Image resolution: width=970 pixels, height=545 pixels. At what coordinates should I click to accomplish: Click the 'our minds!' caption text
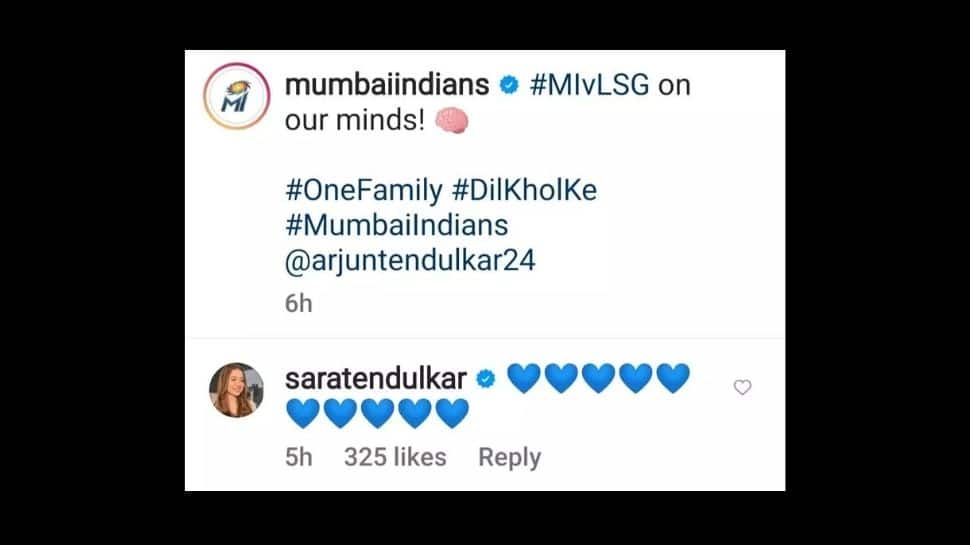pyautogui.click(x=355, y=120)
